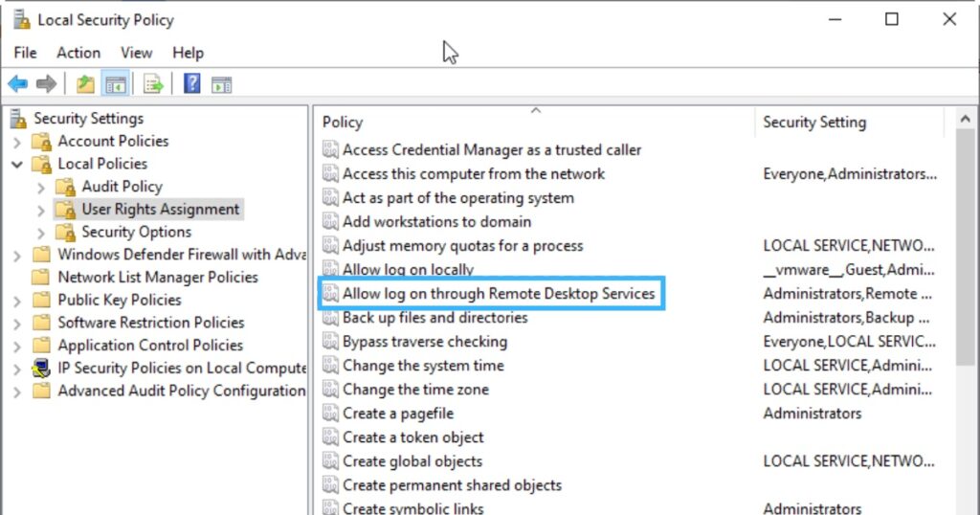Expand the Application Control Policies node
980x515 pixels.
17,347
